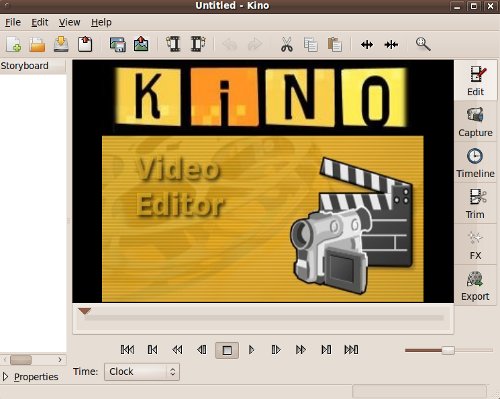This screenshot has width=500, height=399.
Task: Open the FX effects panel
Action: 475,245
